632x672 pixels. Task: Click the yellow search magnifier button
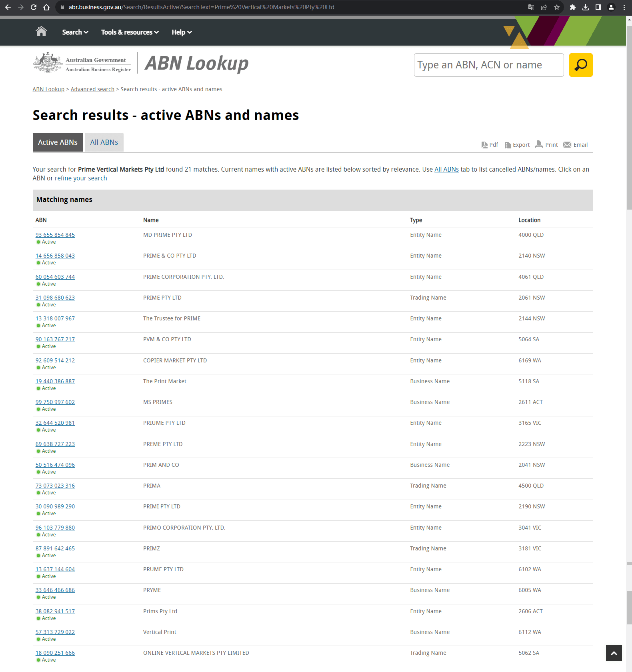pos(581,65)
